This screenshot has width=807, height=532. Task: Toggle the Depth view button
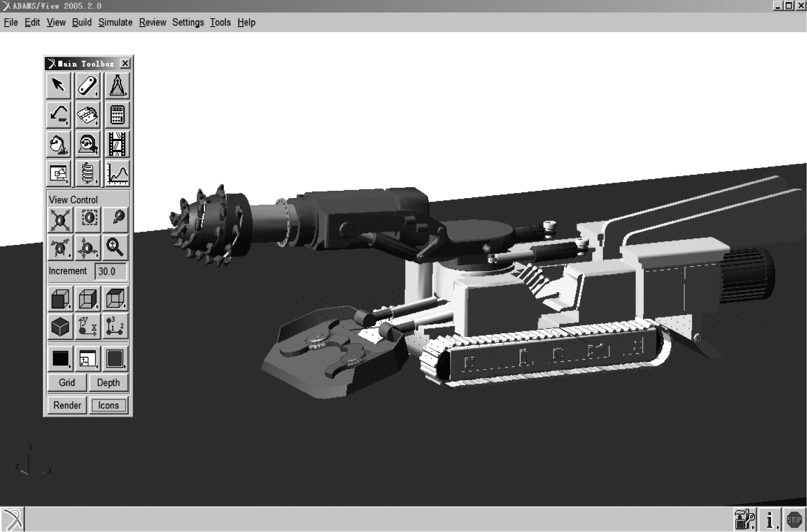[x=108, y=383]
